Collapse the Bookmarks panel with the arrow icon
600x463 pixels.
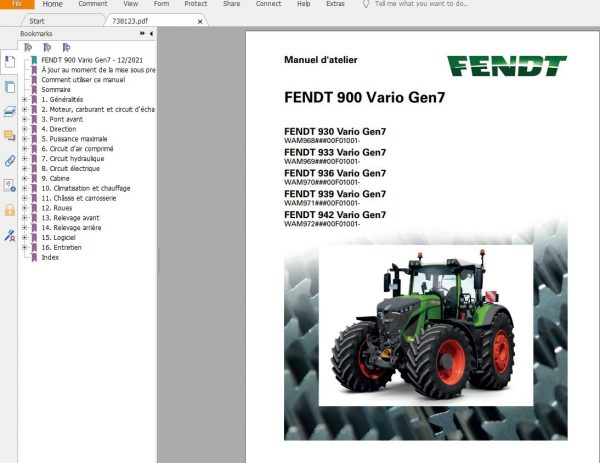151,34
